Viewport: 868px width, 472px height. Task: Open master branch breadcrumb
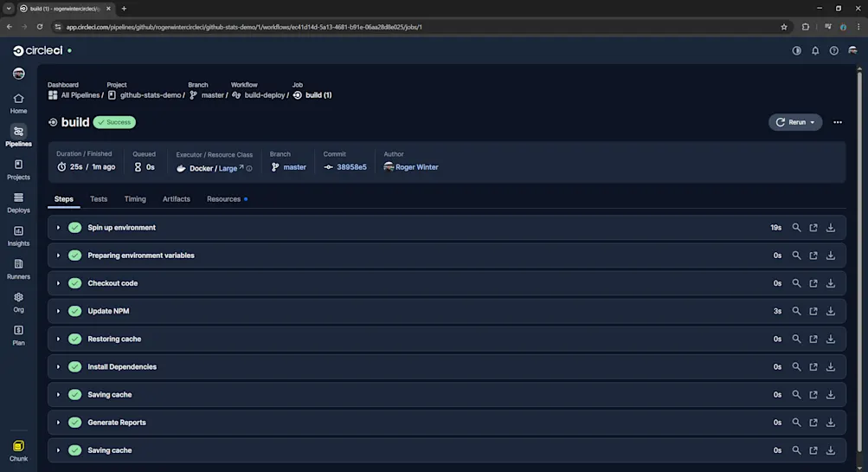click(207, 95)
